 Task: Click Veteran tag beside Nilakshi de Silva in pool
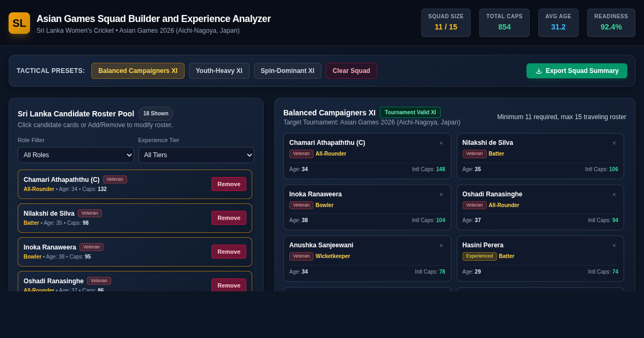[90, 213]
